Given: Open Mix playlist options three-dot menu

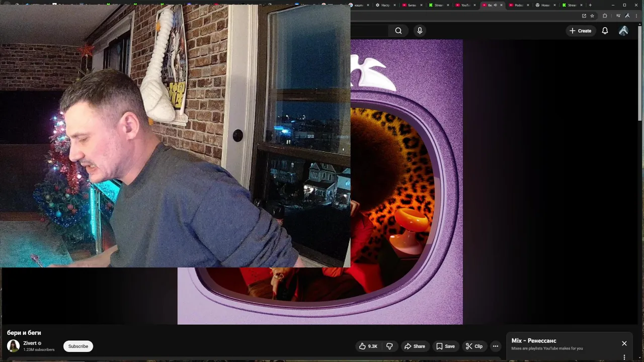Looking at the screenshot, I should point(624,357).
